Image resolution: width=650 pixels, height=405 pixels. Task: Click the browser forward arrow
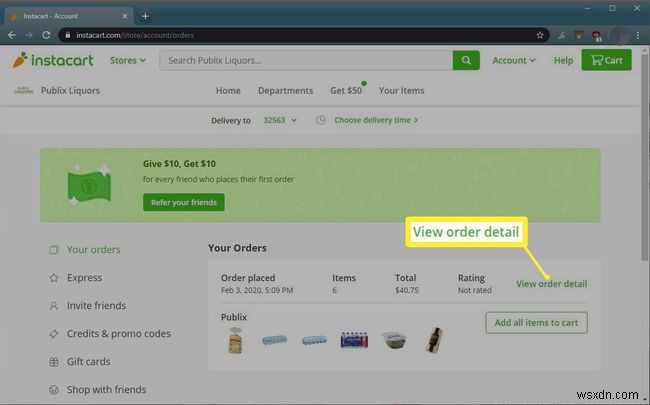tap(29, 35)
